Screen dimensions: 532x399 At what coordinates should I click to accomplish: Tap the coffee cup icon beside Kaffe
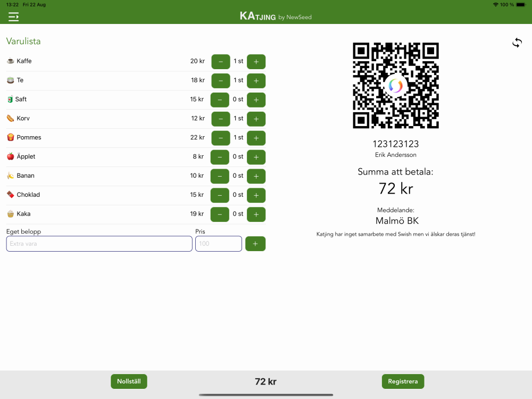[11, 61]
